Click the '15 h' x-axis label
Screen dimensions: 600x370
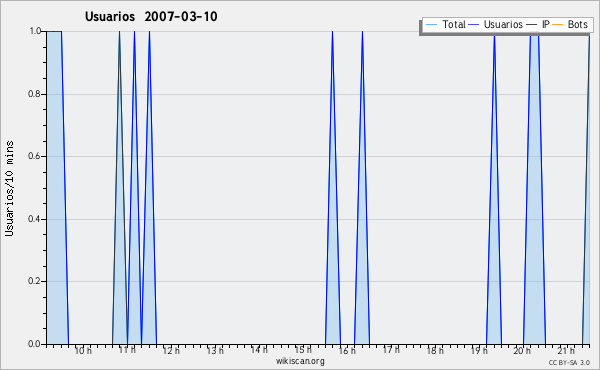[x=303, y=350]
